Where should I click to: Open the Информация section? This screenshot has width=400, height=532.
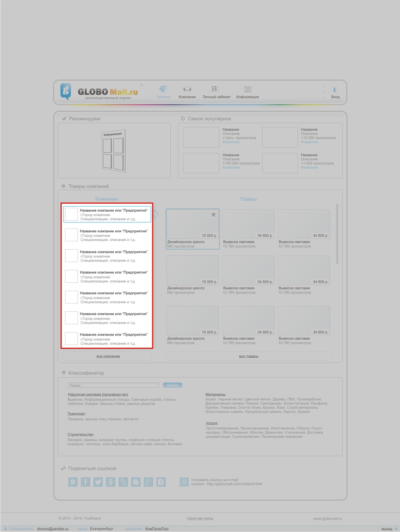tap(247, 92)
